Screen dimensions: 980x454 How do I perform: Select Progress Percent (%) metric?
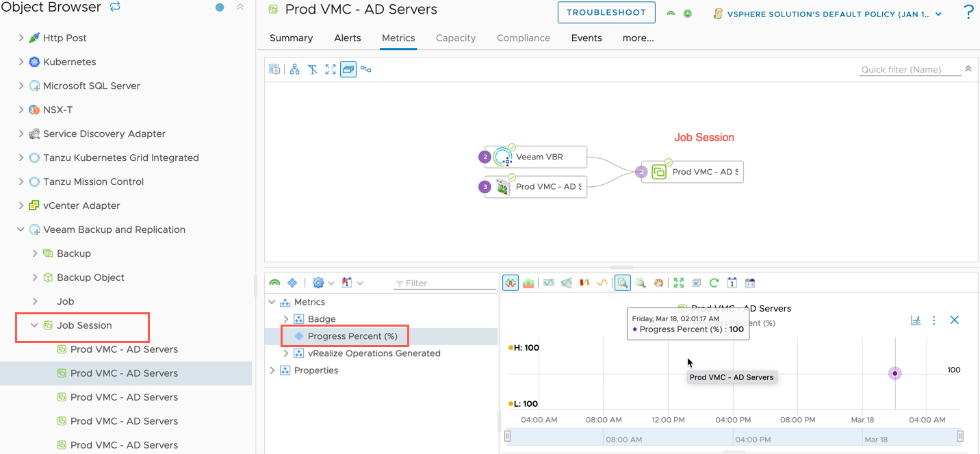click(352, 336)
